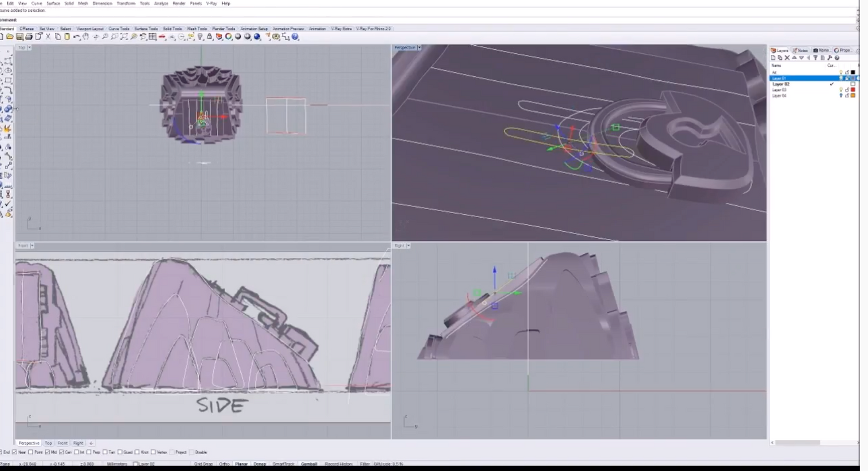Uncheck the Near osnap checkbox
Image resolution: width=868 pixels, height=471 pixels.
(14, 452)
